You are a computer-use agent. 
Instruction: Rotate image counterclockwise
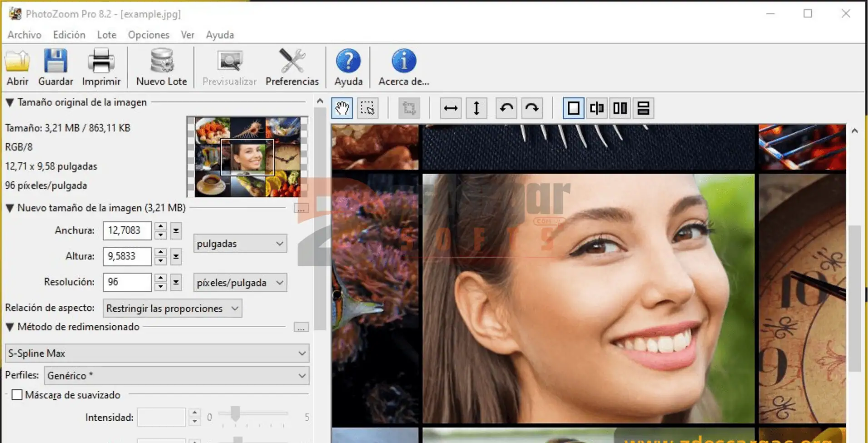click(x=506, y=108)
